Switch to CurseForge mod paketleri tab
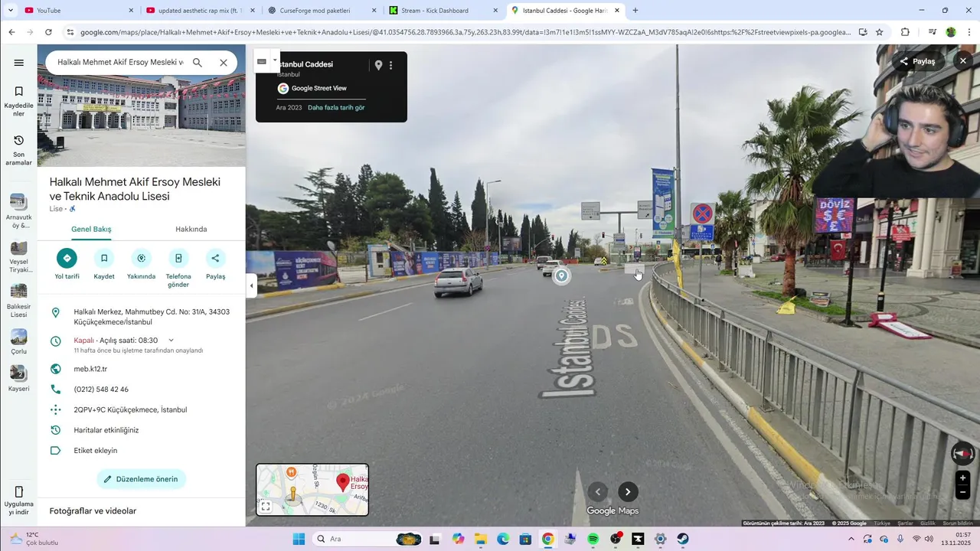 [322, 11]
